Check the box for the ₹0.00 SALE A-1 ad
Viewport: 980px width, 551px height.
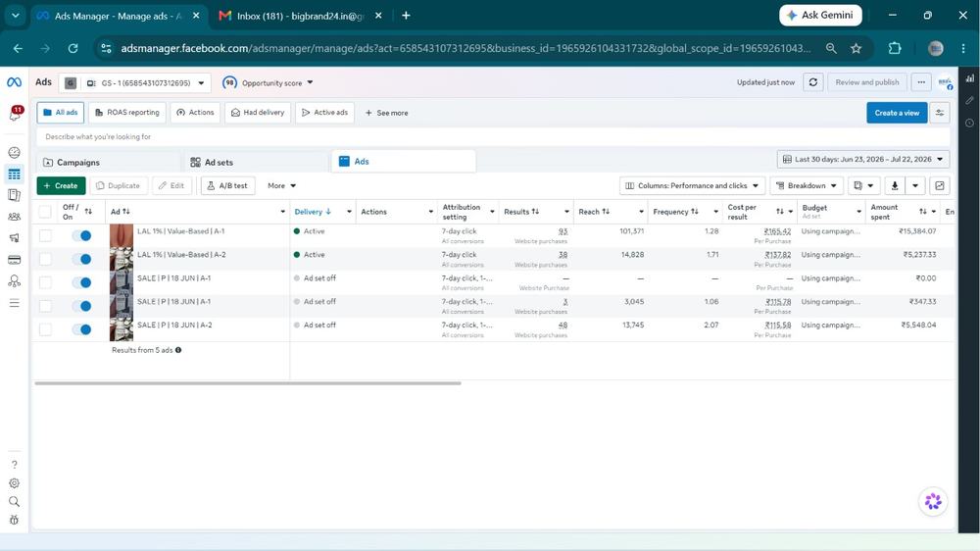tap(45, 282)
